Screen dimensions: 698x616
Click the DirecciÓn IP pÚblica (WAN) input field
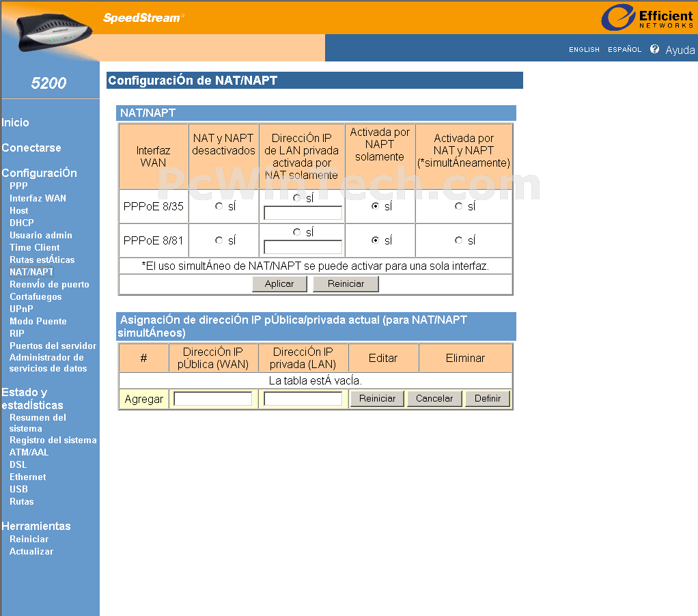click(x=212, y=399)
